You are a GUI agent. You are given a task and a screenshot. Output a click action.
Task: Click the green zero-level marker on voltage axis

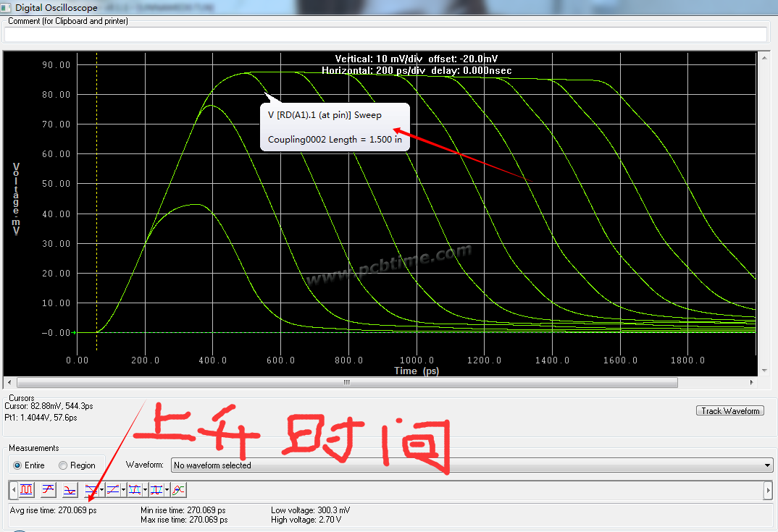[74, 333]
